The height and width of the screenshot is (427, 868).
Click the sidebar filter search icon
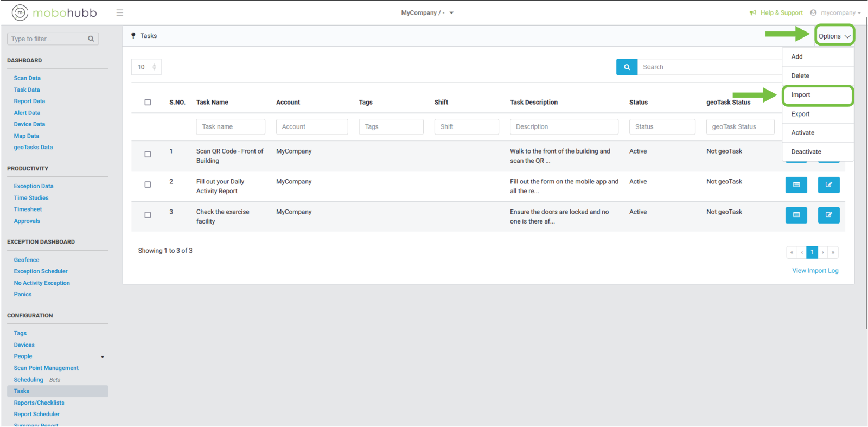point(91,39)
